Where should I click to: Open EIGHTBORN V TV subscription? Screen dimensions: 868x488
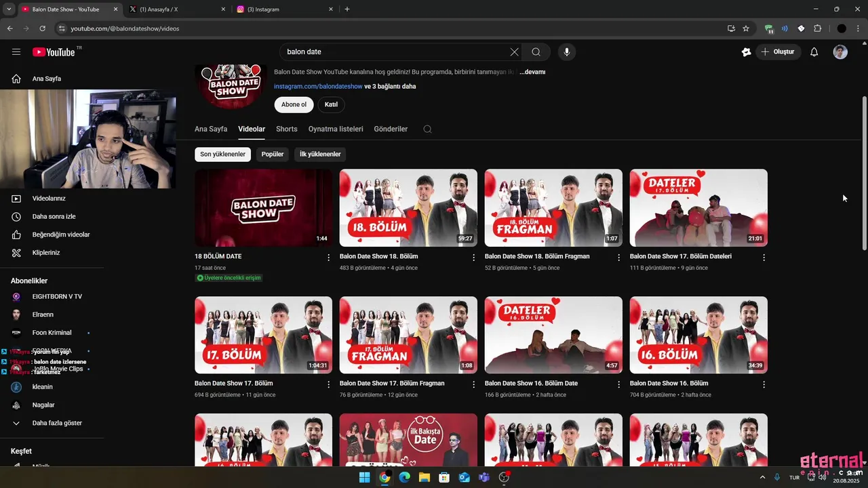[57, 296]
